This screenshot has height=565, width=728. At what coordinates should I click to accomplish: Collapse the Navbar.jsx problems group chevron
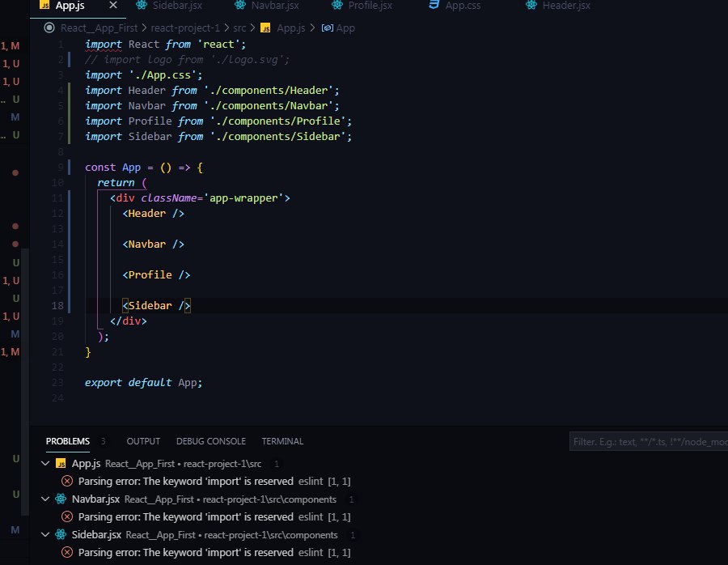[44, 499]
